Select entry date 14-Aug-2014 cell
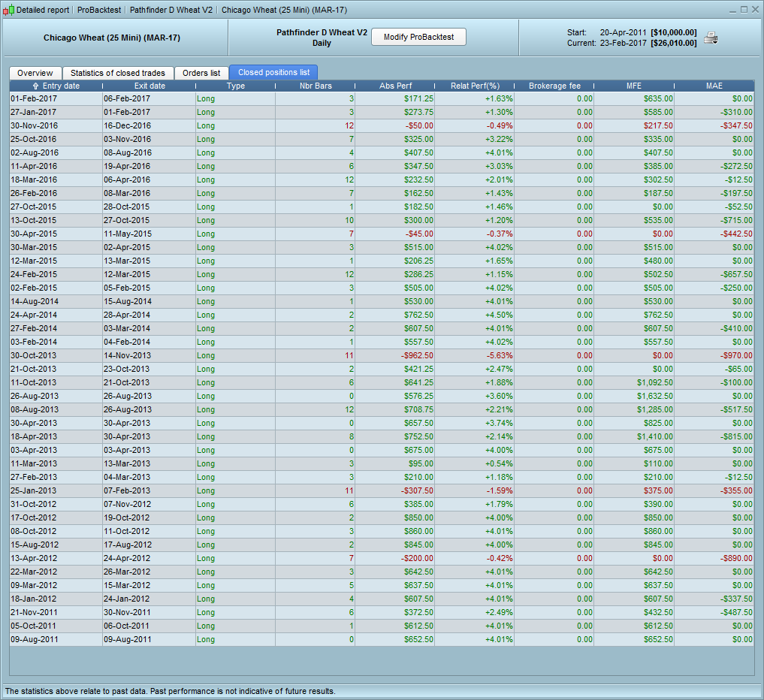The height and width of the screenshot is (700, 764). pyautogui.click(x=56, y=301)
